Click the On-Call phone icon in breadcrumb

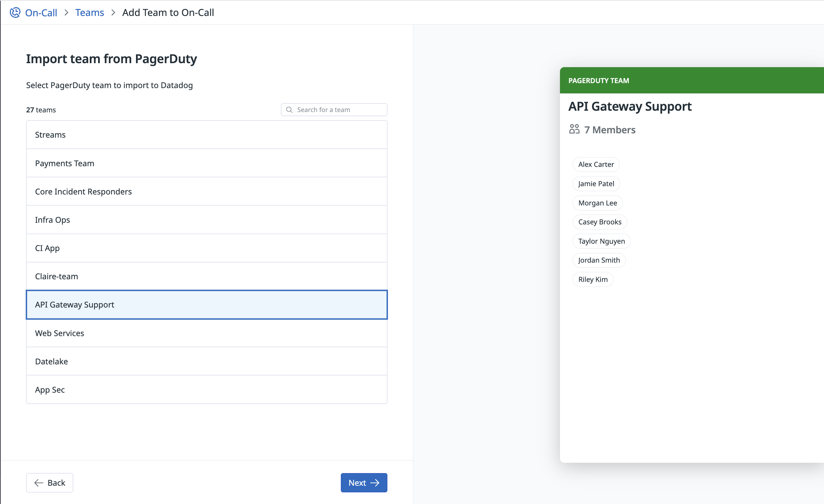tap(15, 13)
